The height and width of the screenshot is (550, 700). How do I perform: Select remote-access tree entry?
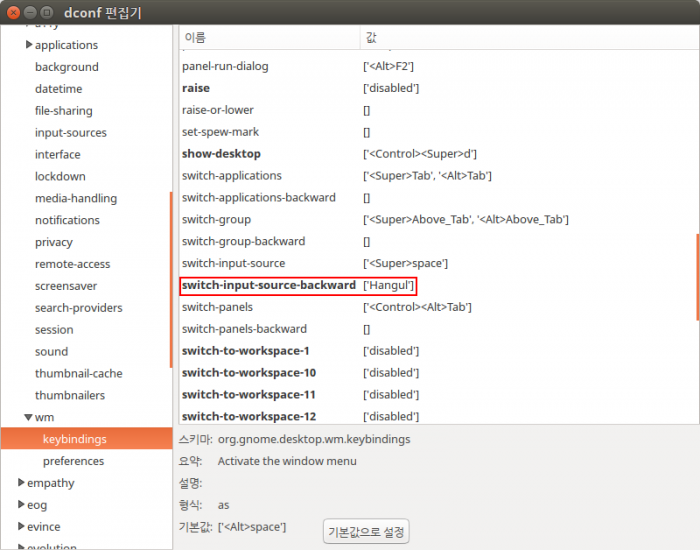[72, 264]
